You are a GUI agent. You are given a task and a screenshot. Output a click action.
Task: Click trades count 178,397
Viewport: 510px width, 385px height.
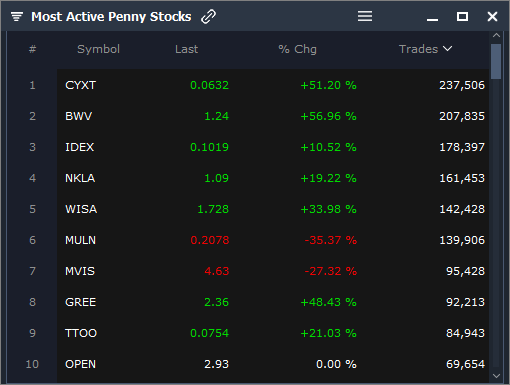(462, 147)
